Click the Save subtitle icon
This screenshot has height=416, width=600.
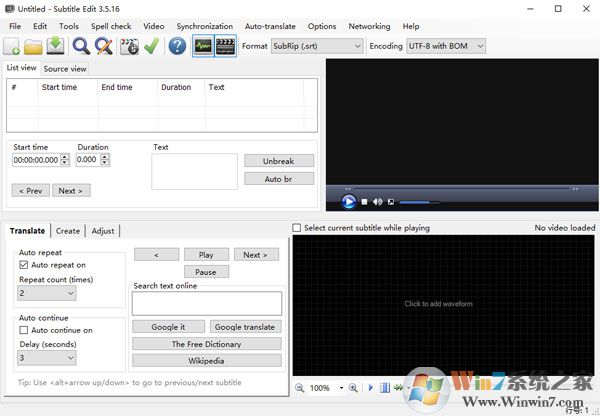pyautogui.click(x=56, y=46)
